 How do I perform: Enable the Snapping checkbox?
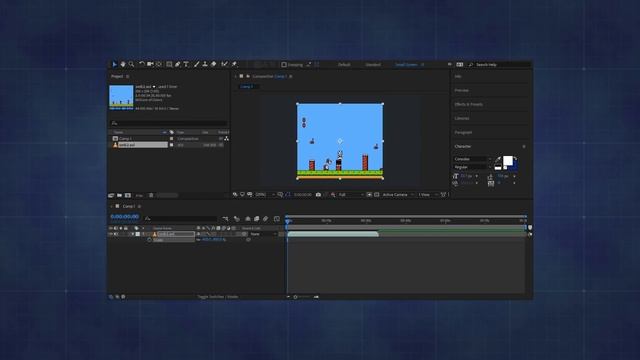point(284,64)
